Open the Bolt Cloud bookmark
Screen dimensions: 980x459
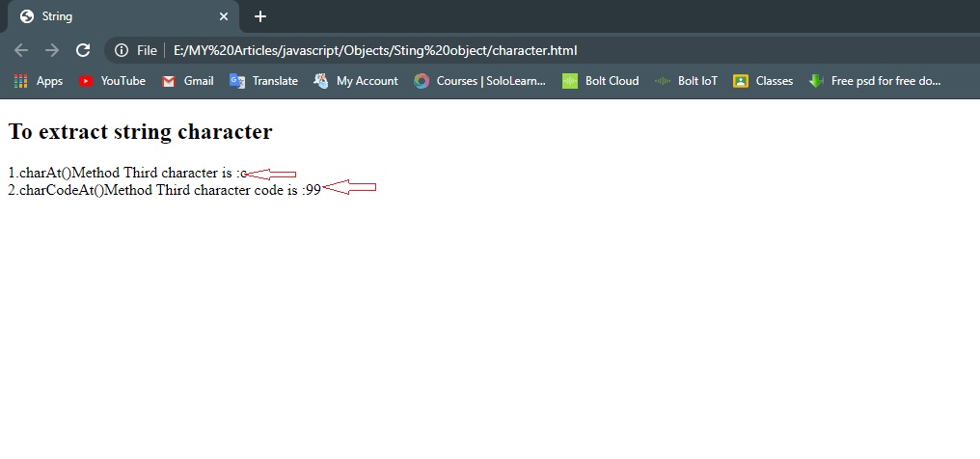[x=601, y=81]
